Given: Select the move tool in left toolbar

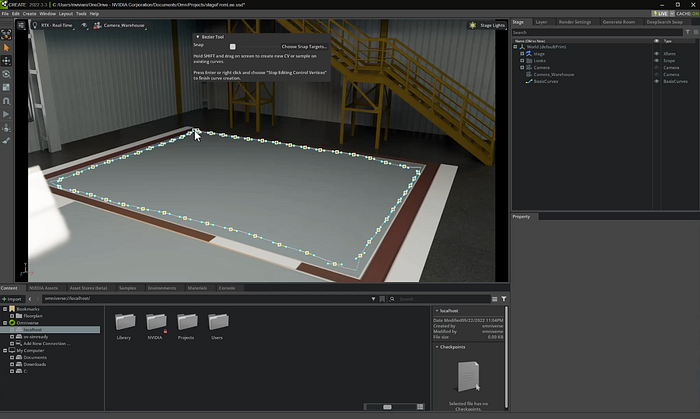Looking at the screenshot, I should (6, 60).
